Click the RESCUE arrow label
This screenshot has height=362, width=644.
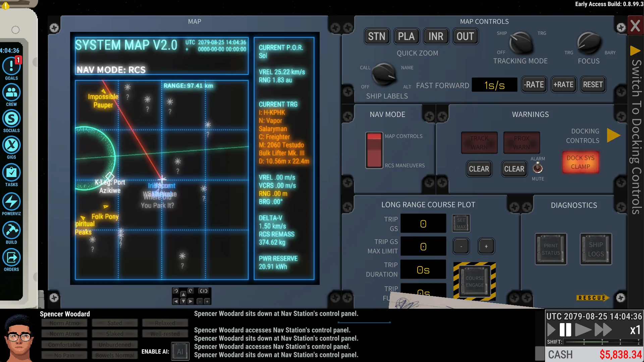[593, 298]
